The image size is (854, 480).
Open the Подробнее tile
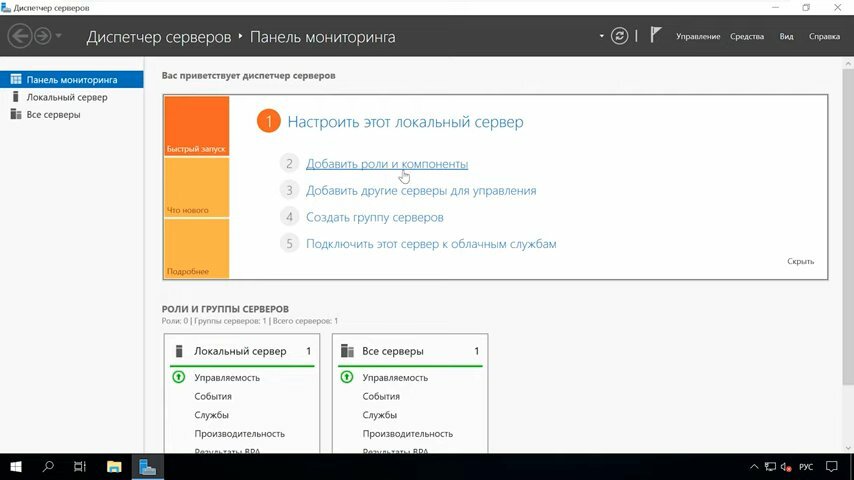(x=196, y=248)
